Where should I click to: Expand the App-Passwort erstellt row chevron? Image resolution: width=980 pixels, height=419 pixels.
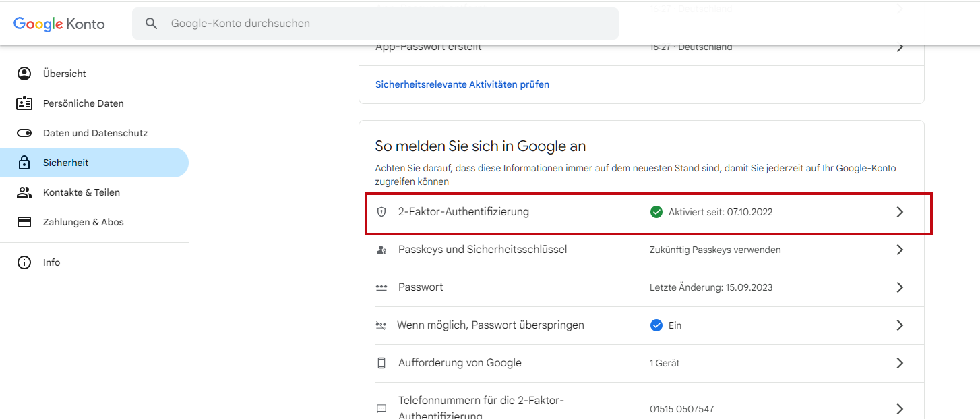[900, 47]
